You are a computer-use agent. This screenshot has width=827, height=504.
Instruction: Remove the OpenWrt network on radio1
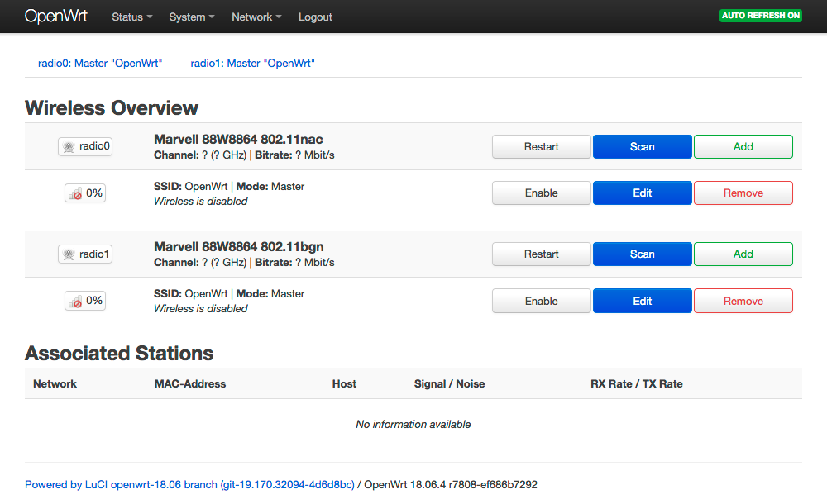tap(743, 301)
